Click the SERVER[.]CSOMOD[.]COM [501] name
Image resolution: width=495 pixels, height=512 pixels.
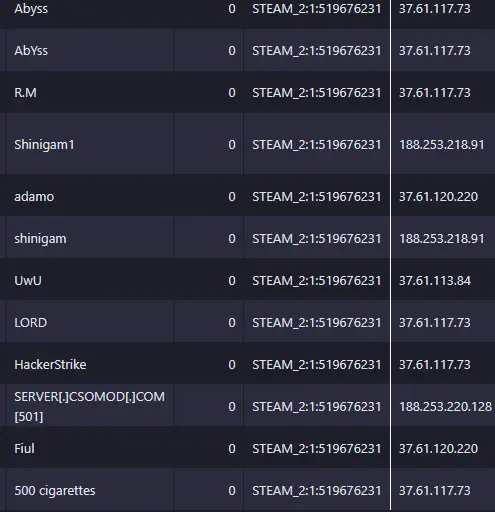[89, 406]
